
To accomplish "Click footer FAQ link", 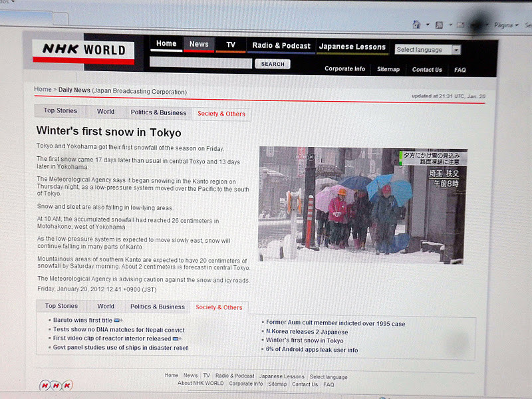I will pos(329,385).
